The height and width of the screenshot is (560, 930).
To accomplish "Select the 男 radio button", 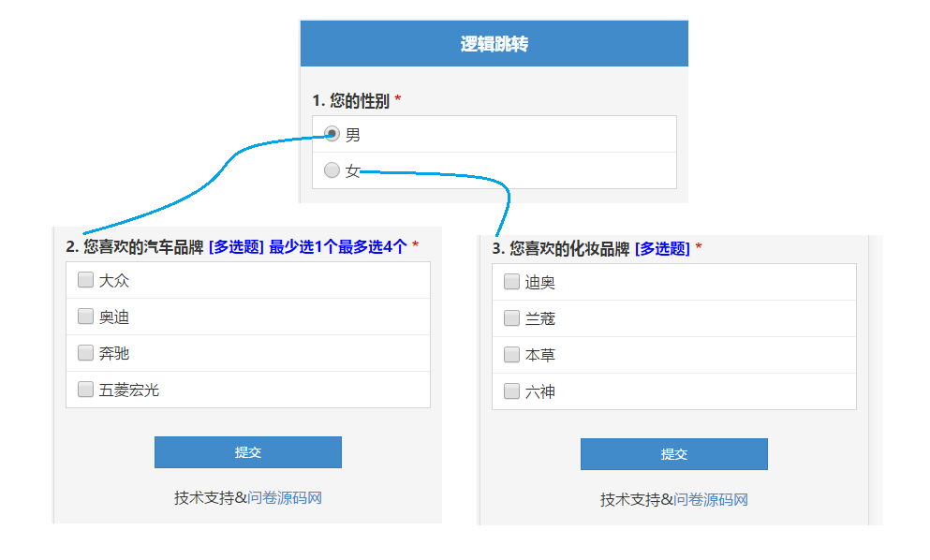I will click(332, 134).
